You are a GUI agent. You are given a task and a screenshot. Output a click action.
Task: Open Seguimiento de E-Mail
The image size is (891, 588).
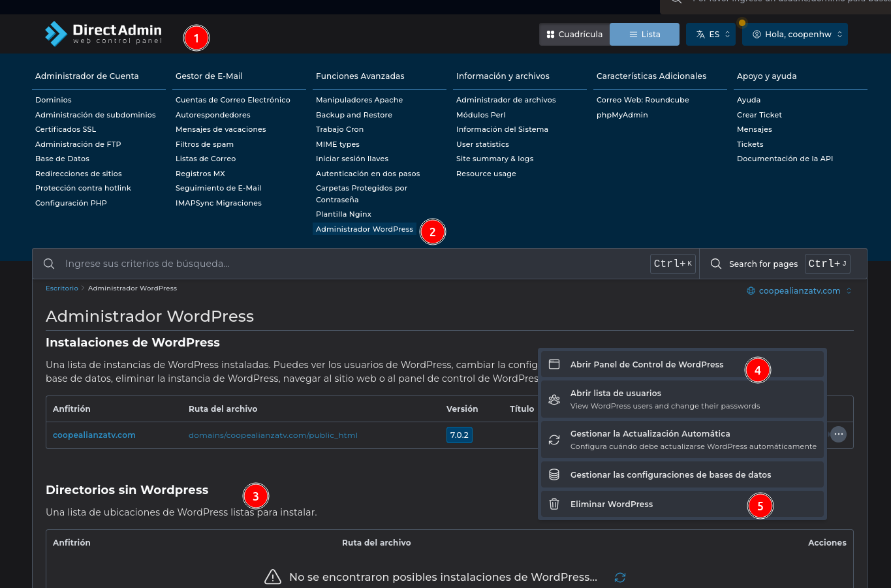coord(218,188)
